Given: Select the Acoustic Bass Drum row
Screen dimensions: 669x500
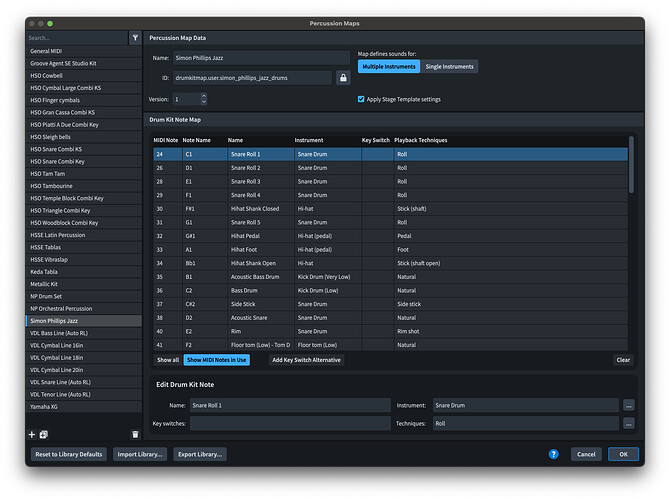Looking at the screenshot, I should [x=390, y=277].
